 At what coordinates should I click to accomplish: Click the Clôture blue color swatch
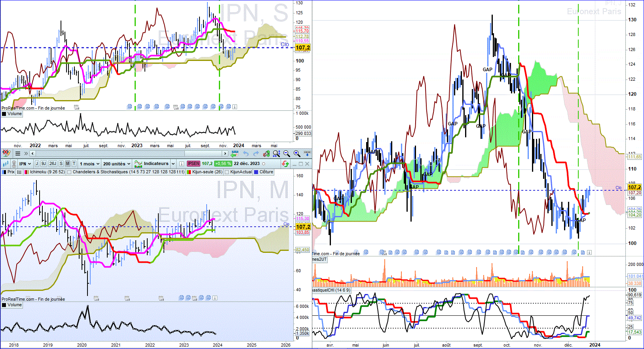(x=256, y=172)
